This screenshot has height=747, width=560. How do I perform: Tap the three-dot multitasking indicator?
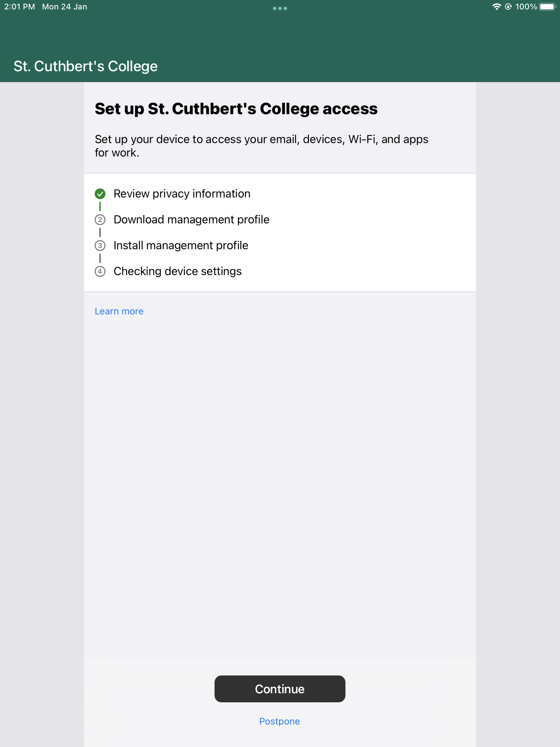[280, 8]
